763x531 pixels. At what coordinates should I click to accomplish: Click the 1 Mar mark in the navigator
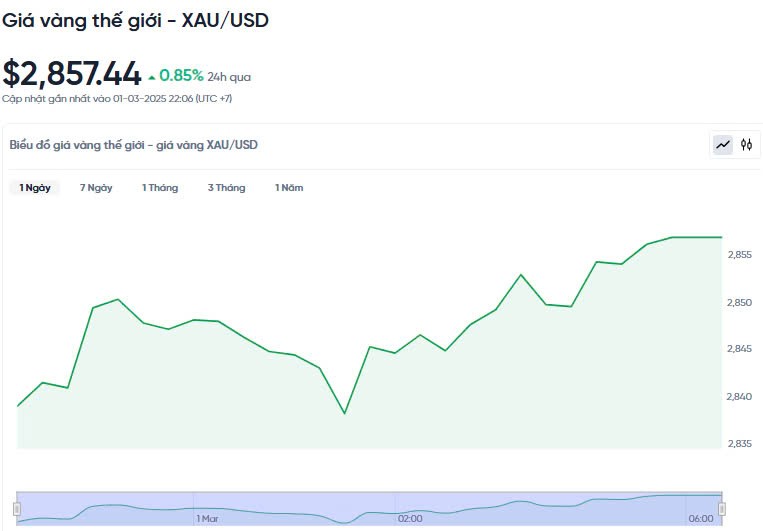pos(207,519)
